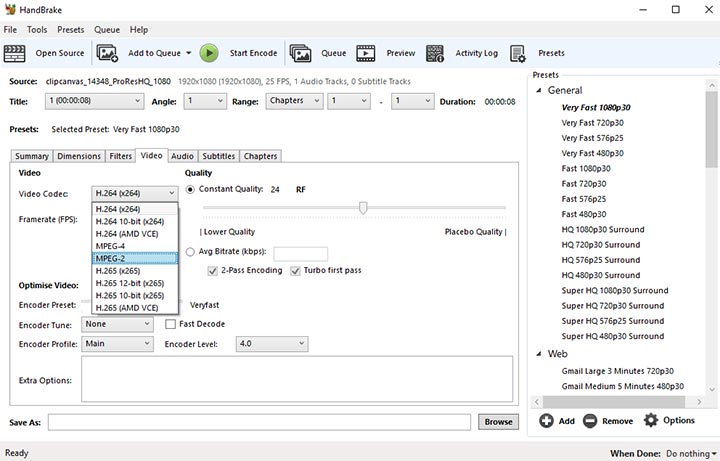Select the Avg Bitrate radio button

(x=191, y=253)
